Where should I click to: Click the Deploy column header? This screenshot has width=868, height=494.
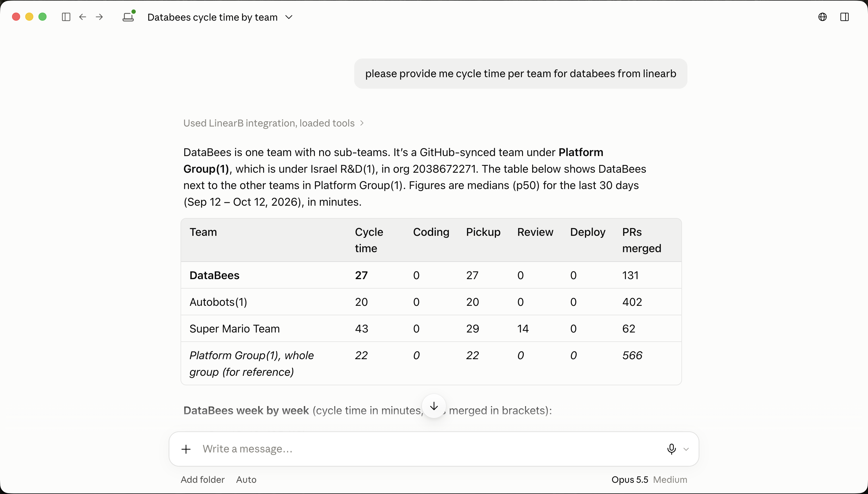coord(588,232)
